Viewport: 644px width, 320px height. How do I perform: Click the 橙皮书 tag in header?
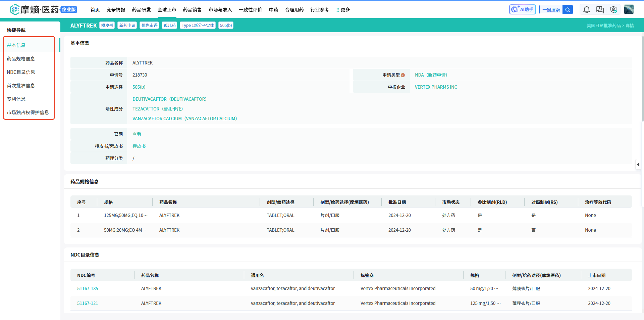(x=107, y=26)
